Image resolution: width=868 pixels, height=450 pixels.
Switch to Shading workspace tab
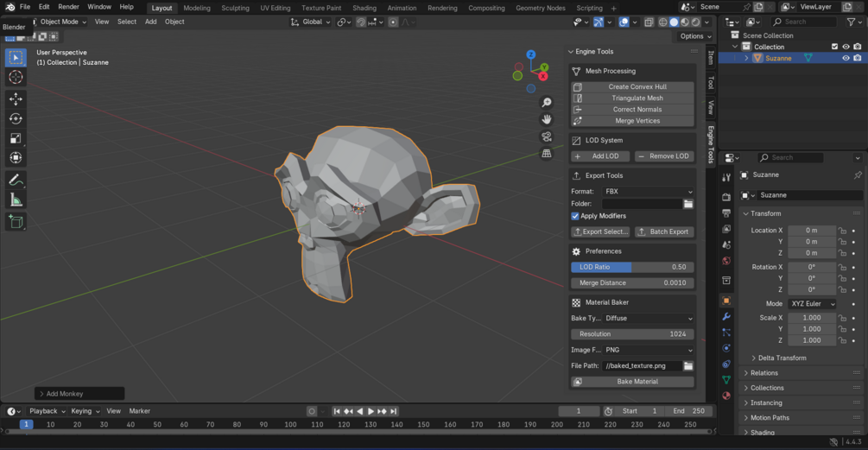364,8
